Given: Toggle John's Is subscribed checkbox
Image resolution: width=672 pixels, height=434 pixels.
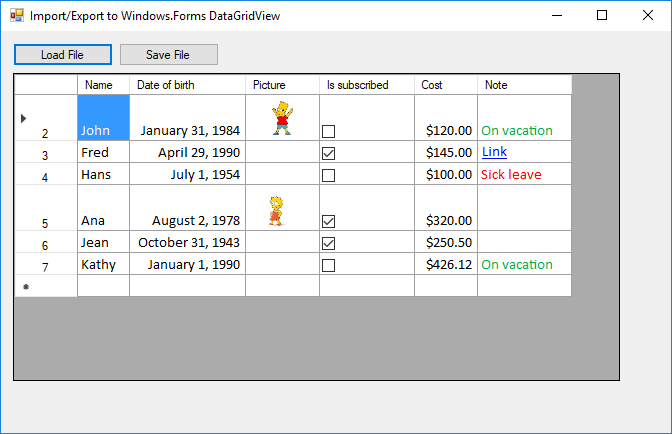Looking at the screenshot, I should [328, 131].
